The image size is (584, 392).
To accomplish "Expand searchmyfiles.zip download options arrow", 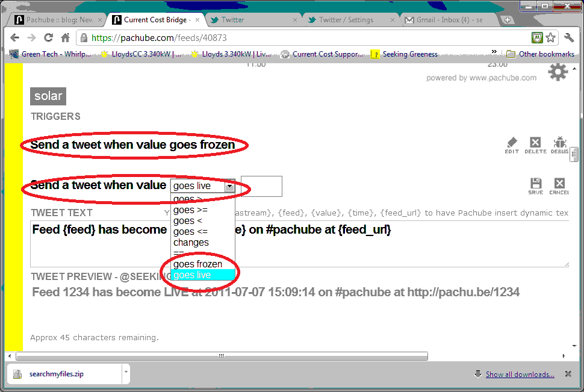I will click(x=126, y=373).
